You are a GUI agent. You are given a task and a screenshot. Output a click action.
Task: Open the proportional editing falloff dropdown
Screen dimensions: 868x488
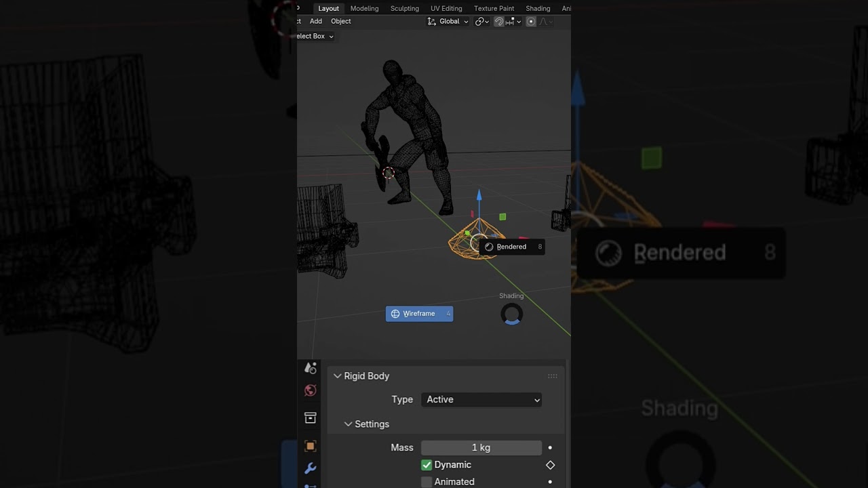(545, 21)
